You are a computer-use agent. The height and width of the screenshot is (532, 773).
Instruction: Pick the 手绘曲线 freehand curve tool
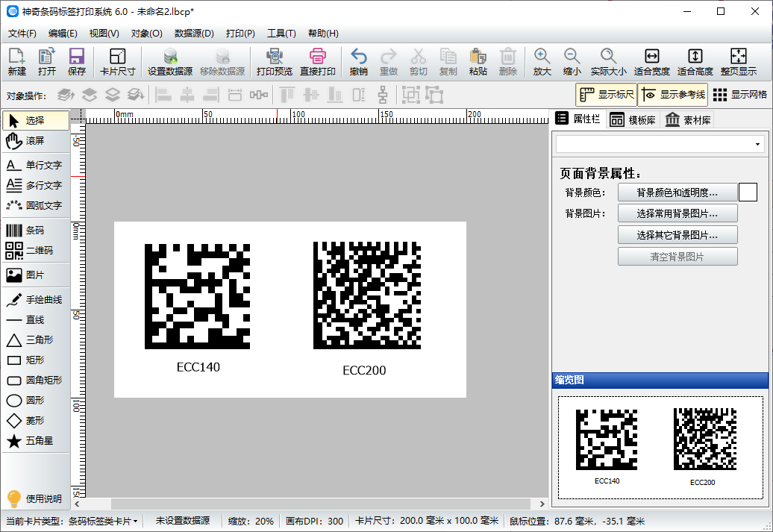coord(36,300)
